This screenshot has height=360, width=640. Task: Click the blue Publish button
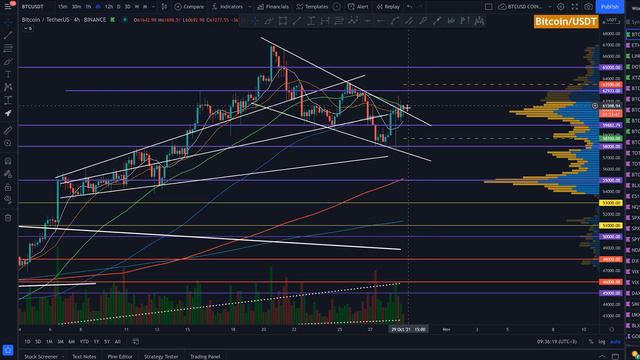pyautogui.click(x=610, y=7)
